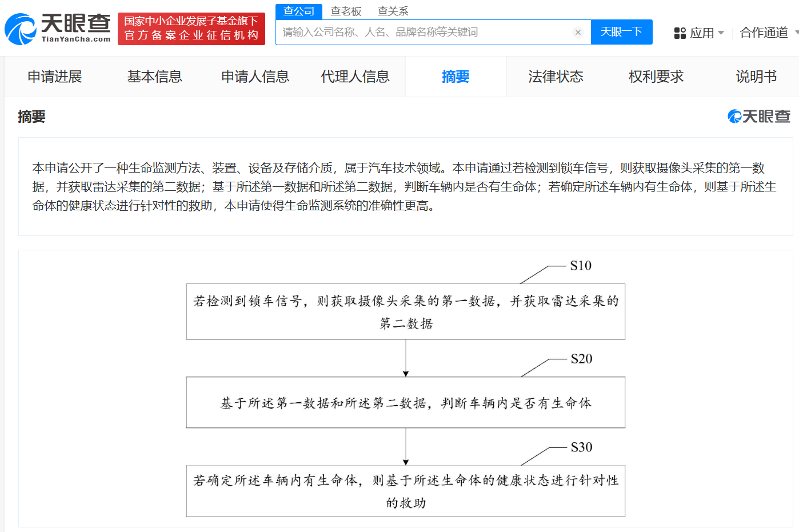The width and height of the screenshot is (799, 532).
Task: Open the 代理人信息 tab
Action: click(x=355, y=77)
